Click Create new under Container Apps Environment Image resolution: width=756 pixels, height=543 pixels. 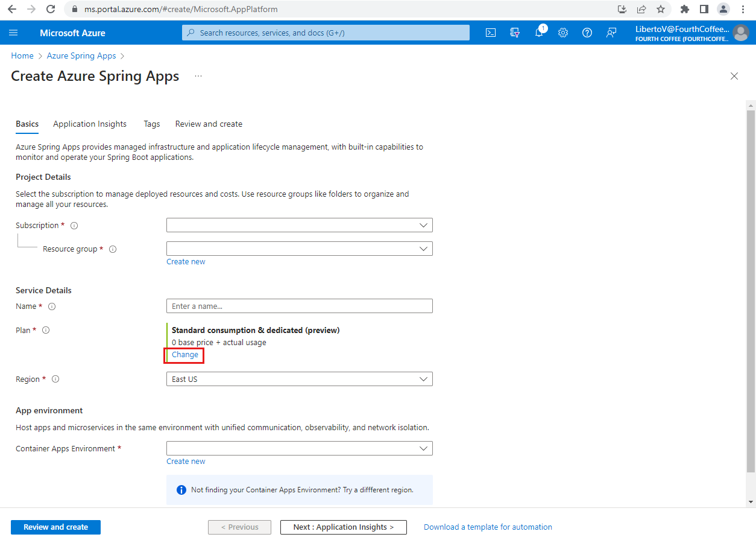coord(186,462)
